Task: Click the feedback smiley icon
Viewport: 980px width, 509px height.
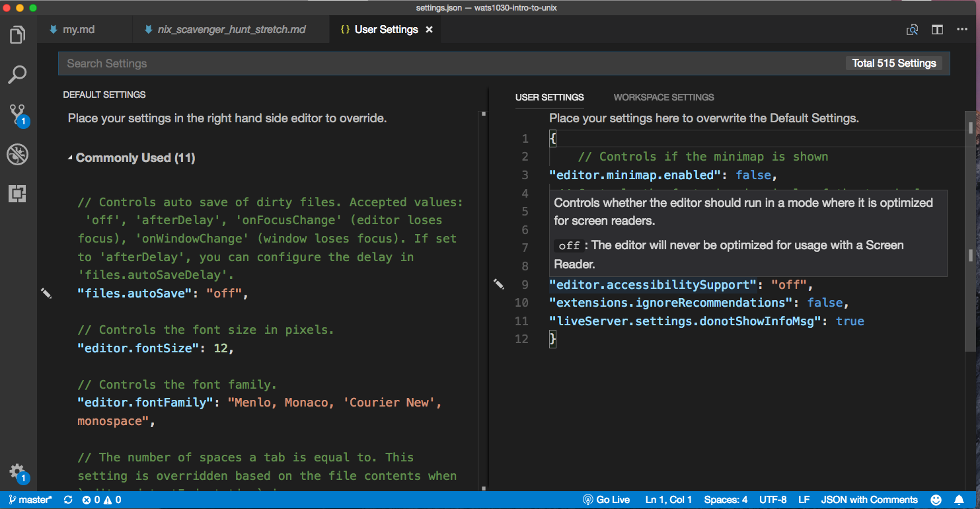Action: coord(936,500)
